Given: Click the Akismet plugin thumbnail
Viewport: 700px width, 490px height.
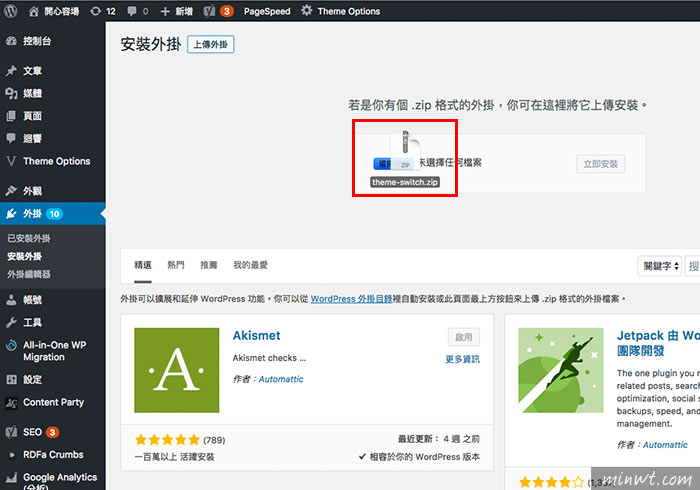Looking at the screenshot, I should [x=177, y=370].
